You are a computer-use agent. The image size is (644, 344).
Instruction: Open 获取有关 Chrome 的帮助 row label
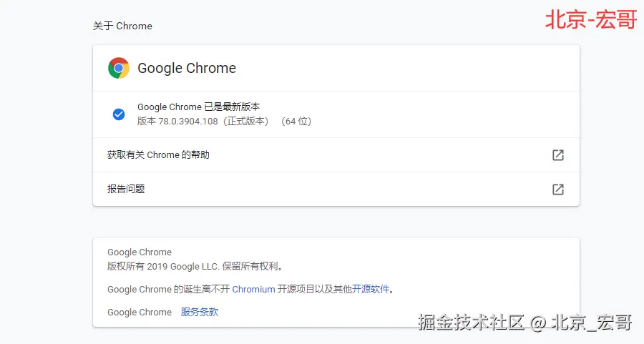(x=158, y=154)
